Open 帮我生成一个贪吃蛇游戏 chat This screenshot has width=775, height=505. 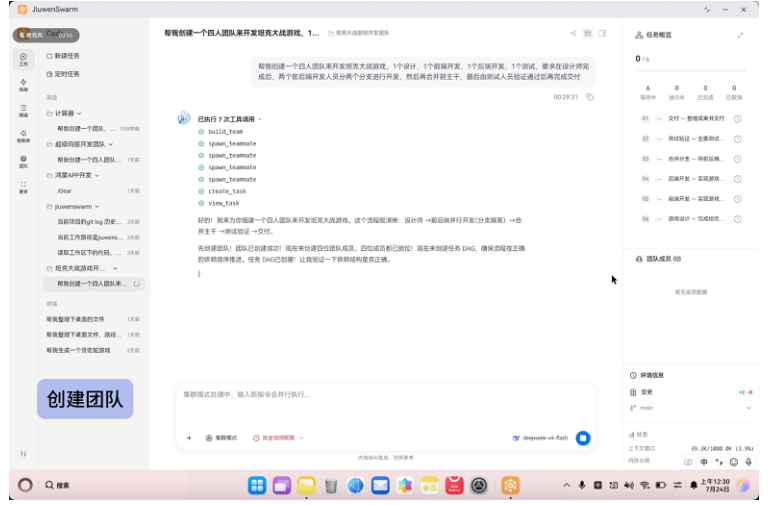pos(94,350)
